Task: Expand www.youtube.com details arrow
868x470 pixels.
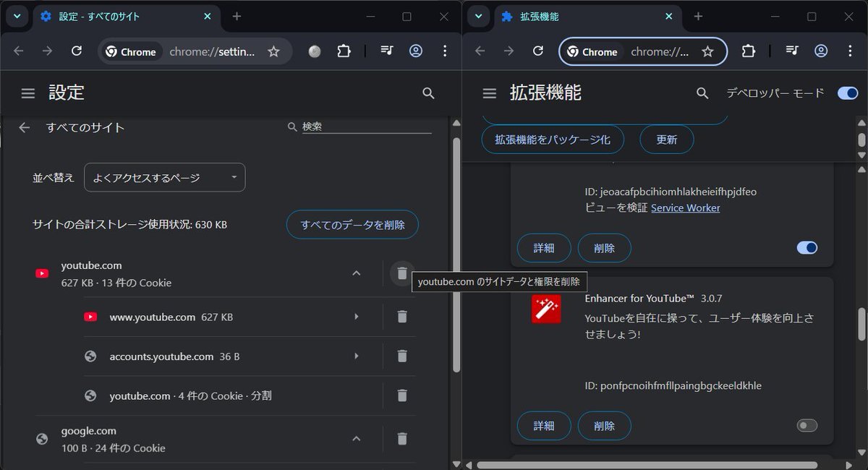Action: [x=356, y=317]
